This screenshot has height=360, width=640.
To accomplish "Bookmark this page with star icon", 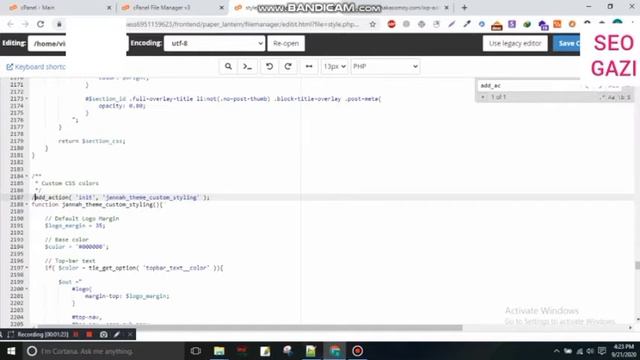I will (x=373, y=24).
